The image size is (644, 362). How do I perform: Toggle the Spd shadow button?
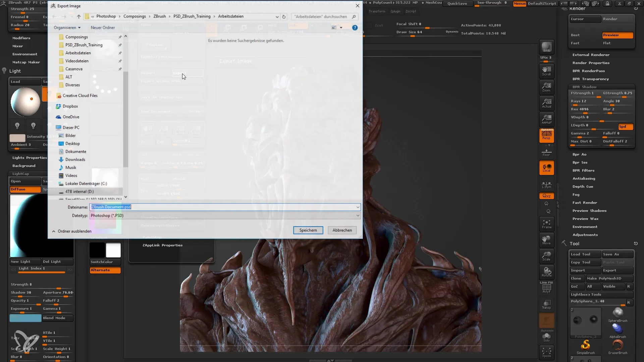[625, 127]
